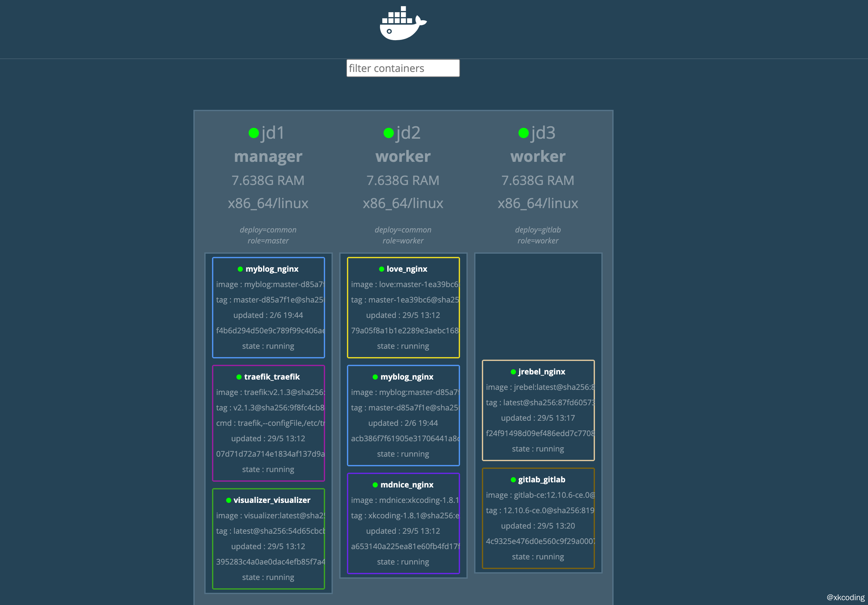Click the gitlab_gitlab green running indicator
The width and height of the screenshot is (868, 605).
coord(513,480)
